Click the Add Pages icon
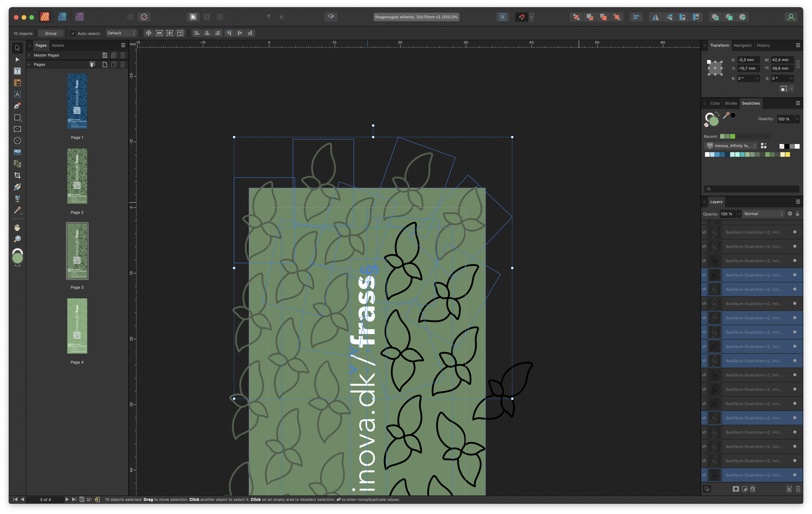Viewport: 812px width, 514px height. click(x=105, y=64)
